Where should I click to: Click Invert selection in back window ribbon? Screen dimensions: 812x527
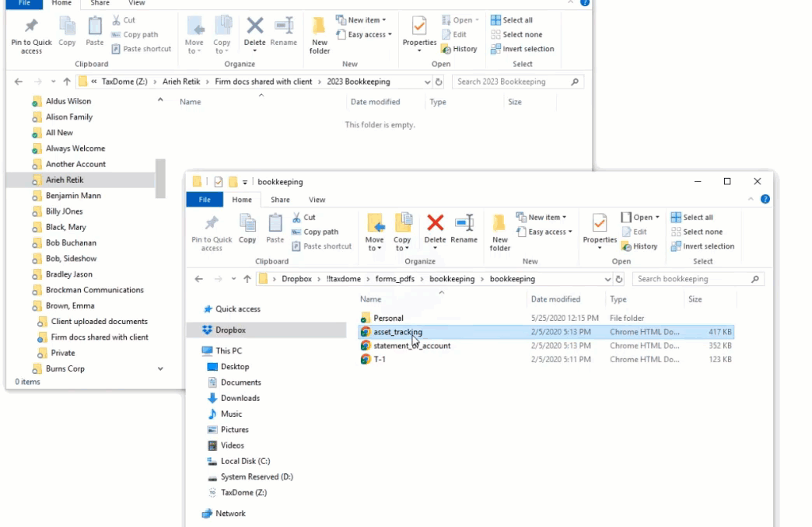(523, 49)
